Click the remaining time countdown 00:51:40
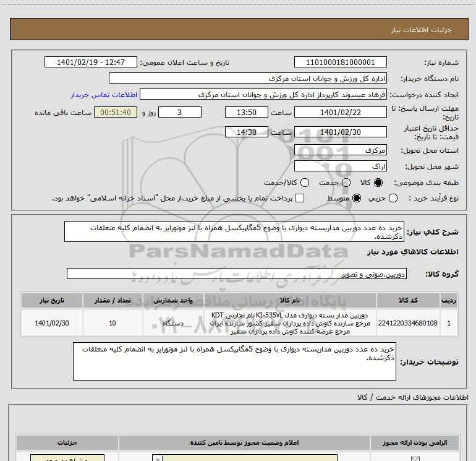Image resolution: width=476 pixels, height=461 pixels. (x=116, y=112)
